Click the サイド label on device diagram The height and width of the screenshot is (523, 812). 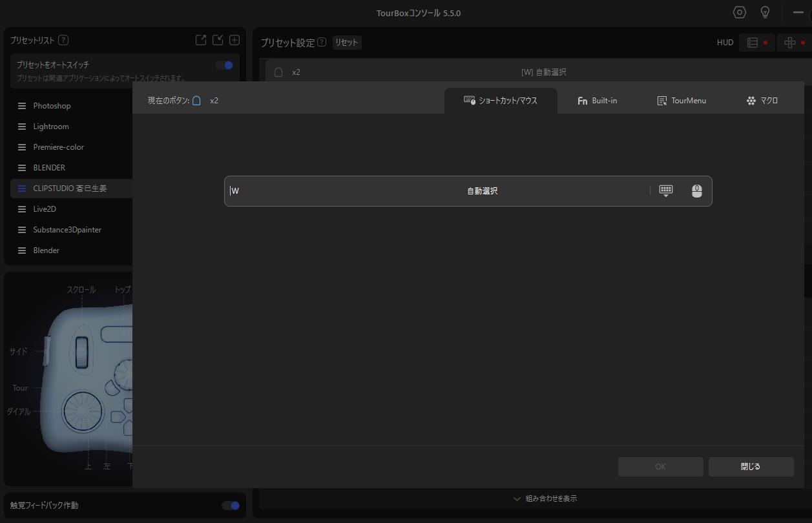tap(18, 352)
